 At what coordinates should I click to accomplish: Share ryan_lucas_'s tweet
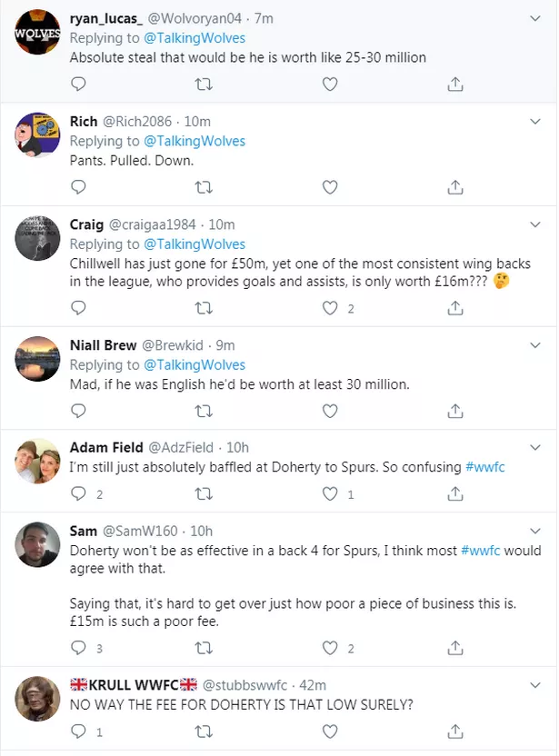[455, 85]
